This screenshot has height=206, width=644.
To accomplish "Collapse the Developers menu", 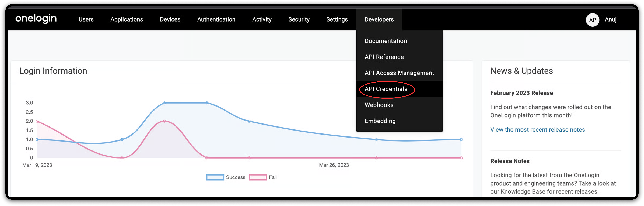I will point(379,20).
